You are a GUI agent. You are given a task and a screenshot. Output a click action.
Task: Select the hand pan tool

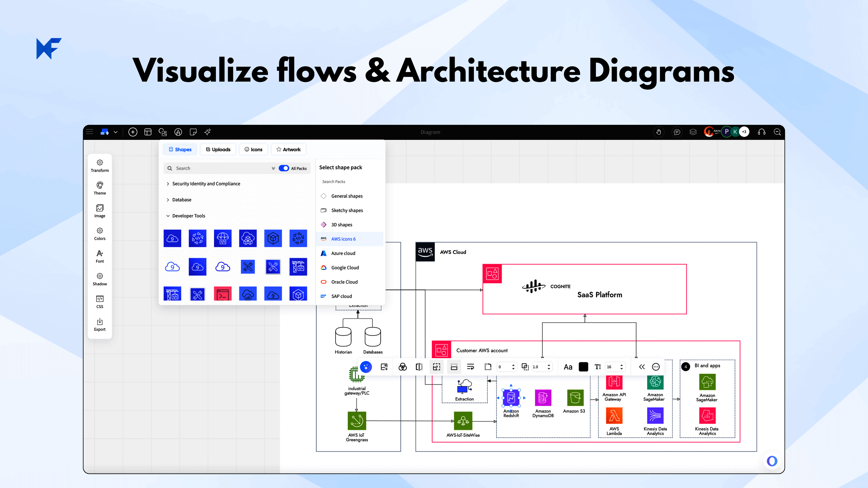[658, 132]
